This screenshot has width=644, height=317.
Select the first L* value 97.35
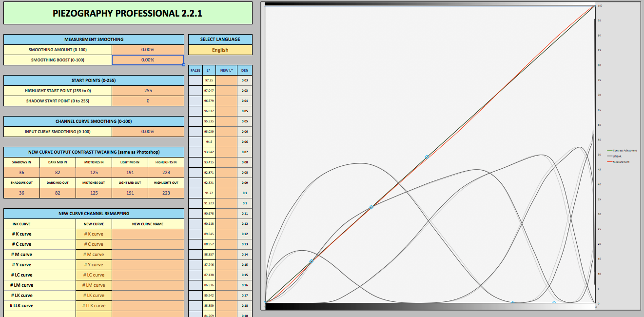209,80
